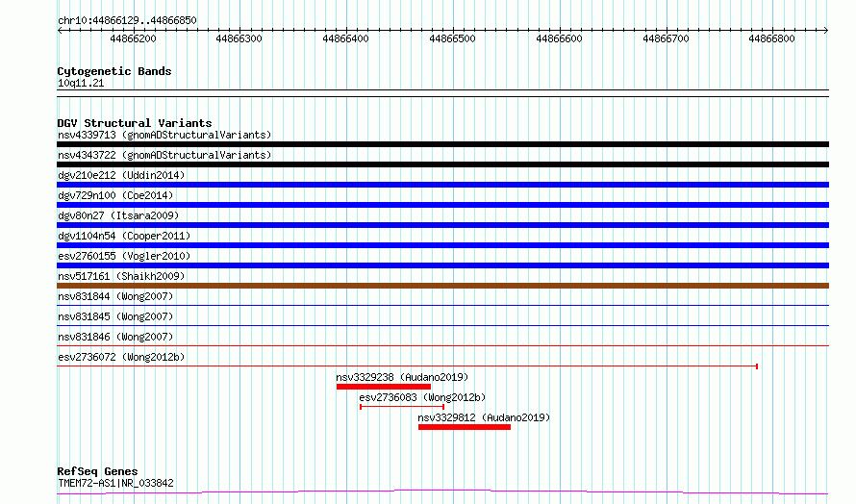This screenshot has width=856, height=504.
Task: Click ruler position 44866600
Action: pyautogui.click(x=559, y=38)
